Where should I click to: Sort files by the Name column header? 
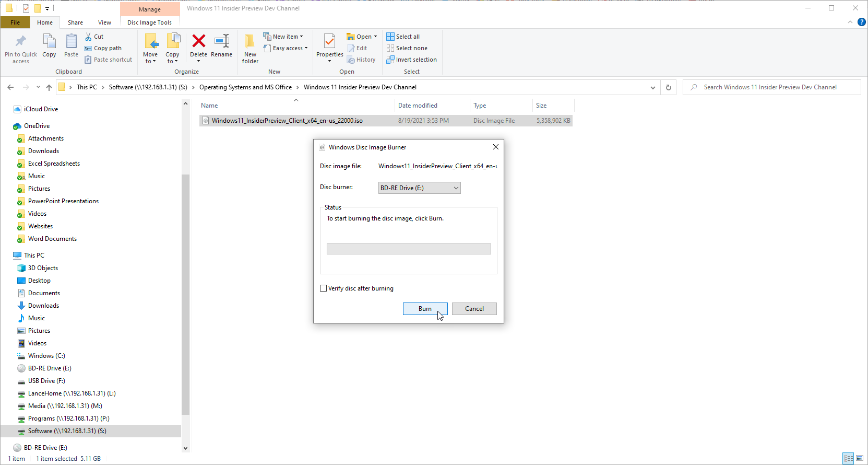click(296, 106)
